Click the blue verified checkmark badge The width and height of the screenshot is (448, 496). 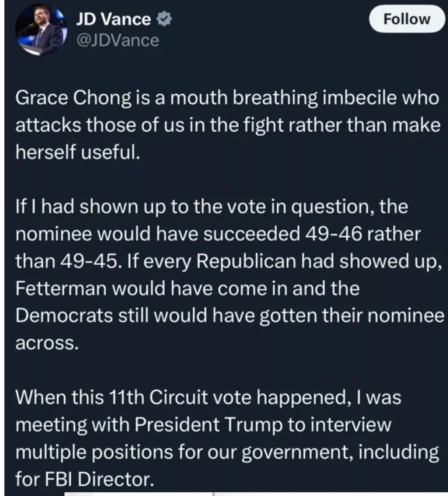(164, 19)
